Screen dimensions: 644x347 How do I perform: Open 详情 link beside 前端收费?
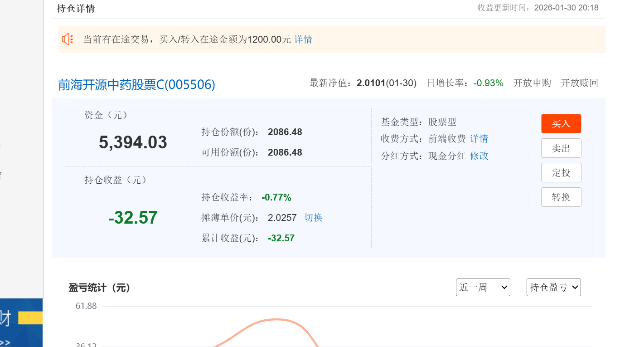click(479, 139)
